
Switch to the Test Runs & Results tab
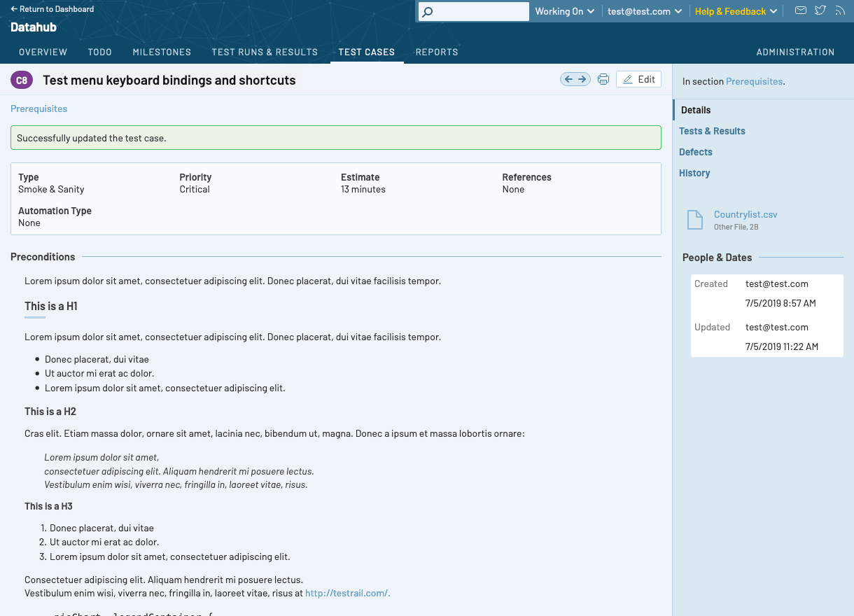[265, 52]
